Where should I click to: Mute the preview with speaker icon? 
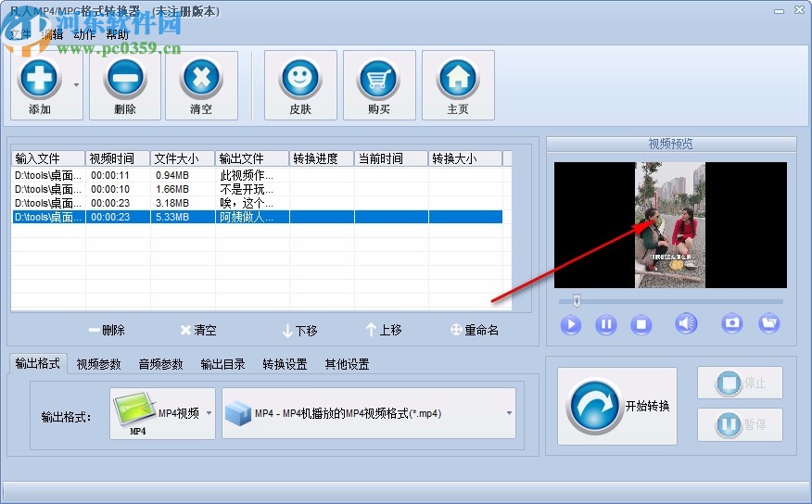click(x=686, y=324)
